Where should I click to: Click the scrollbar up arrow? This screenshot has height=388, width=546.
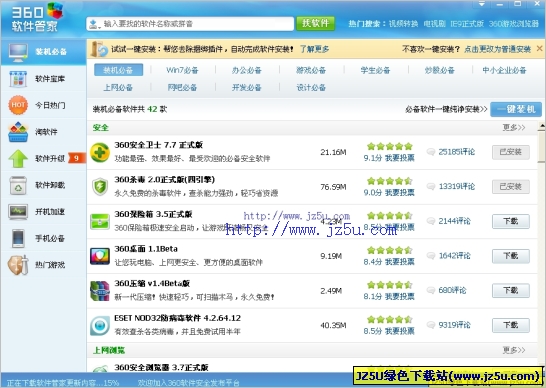click(x=541, y=126)
